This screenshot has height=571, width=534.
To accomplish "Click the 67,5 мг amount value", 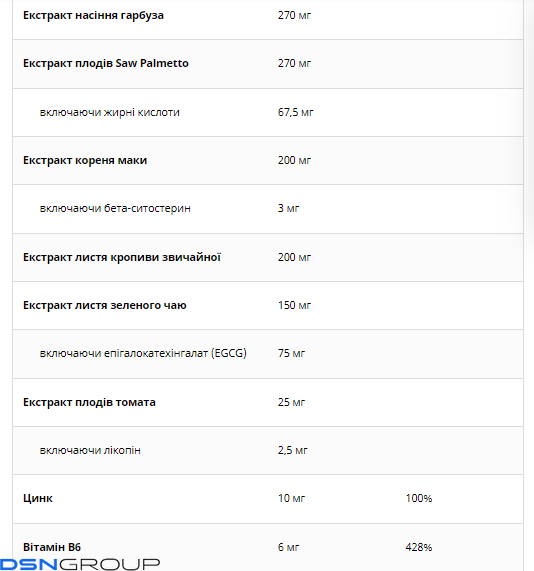I will tap(295, 112).
